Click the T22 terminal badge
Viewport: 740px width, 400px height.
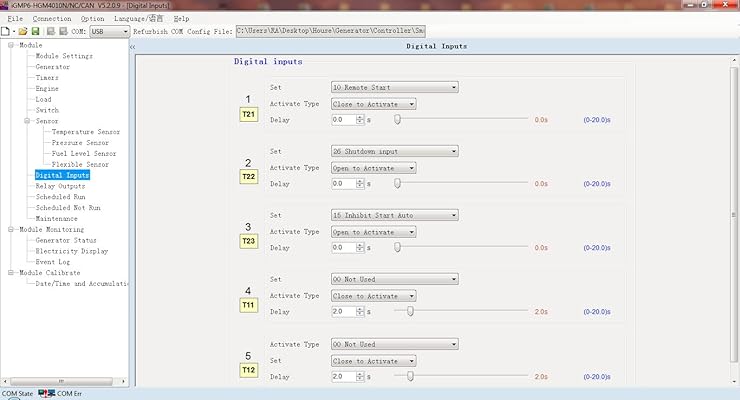[x=248, y=176]
